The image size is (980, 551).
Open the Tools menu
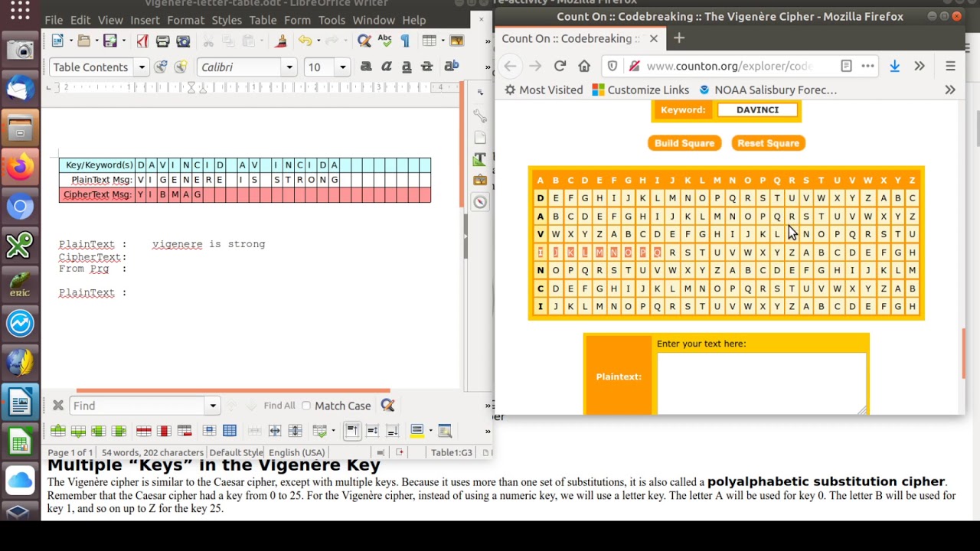(332, 20)
